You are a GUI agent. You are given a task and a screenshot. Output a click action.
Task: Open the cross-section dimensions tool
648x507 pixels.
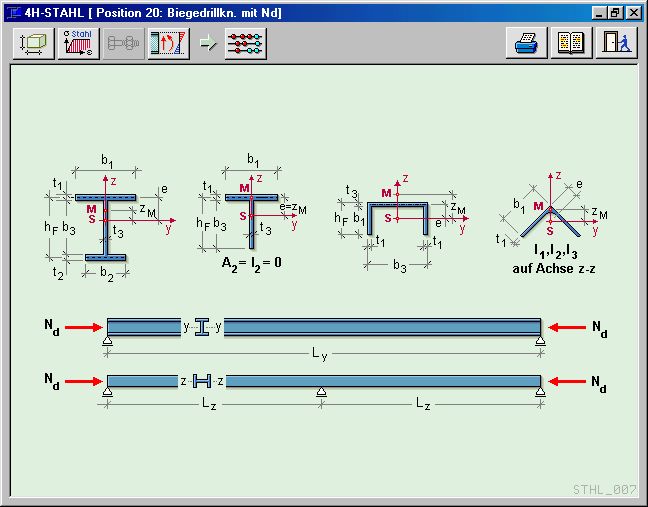33,44
